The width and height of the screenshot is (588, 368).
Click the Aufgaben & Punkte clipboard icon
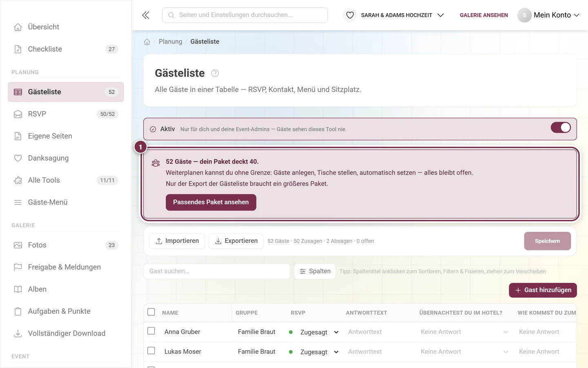[18, 312]
